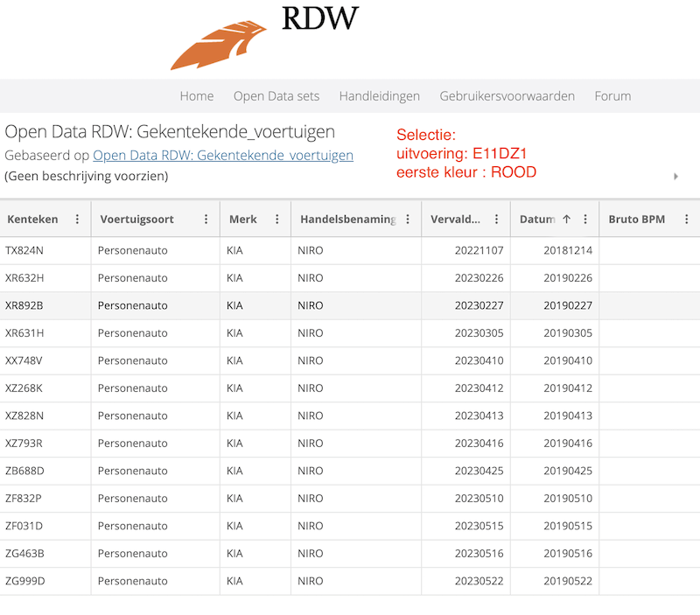Click the vervaldatum value 20230522
The width and height of the screenshot is (700, 615).
(x=479, y=581)
